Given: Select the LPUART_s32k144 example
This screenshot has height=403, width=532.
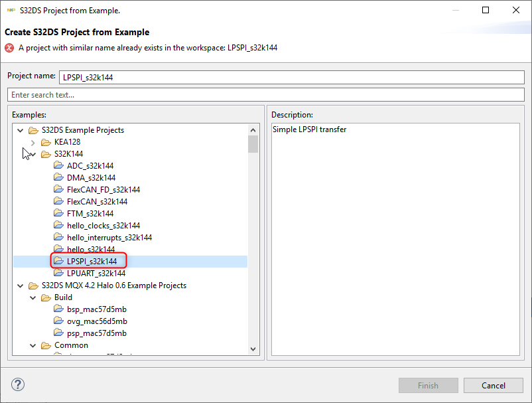Looking at the screenshot, I should [x=96, y=274].
